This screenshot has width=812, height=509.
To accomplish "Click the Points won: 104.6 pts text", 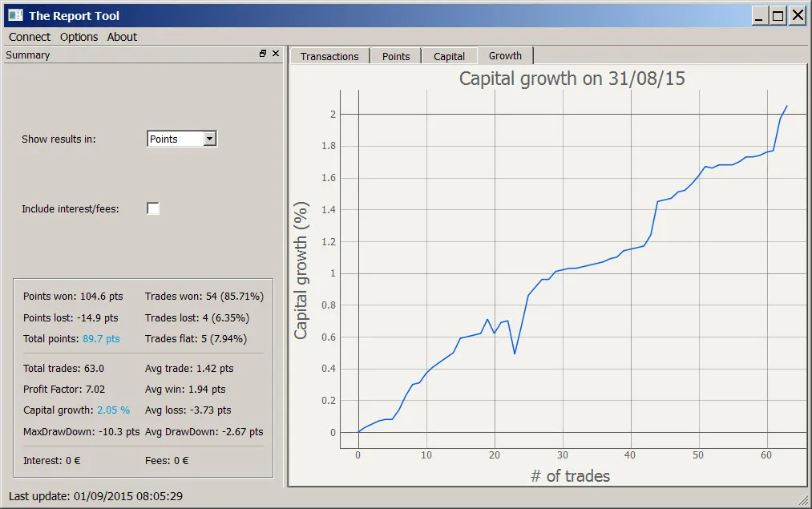I will click(73, 297).
